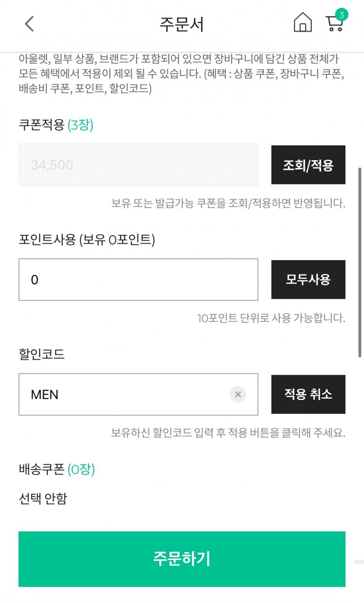Clear the MEN discount code with X
Viewport: 364px width, 603px height.
238,394
